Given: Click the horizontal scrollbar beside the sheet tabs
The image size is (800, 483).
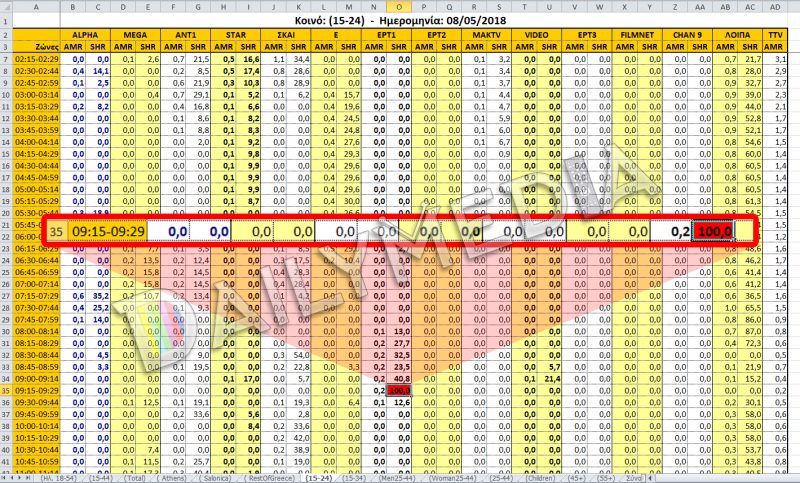Looking at the screenshot, I should 724,478.
